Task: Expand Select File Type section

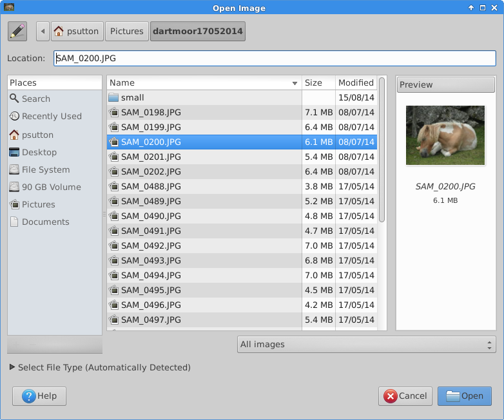Action: (100, 367)
